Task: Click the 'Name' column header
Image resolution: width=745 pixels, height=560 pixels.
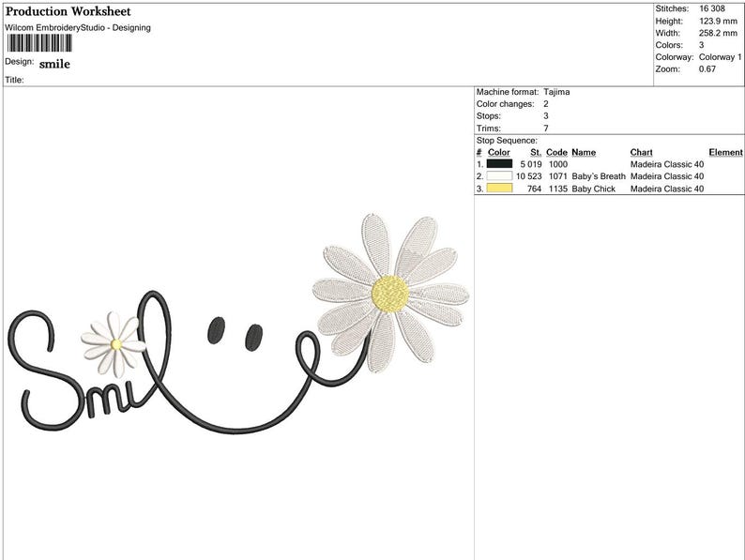Action: [584, 153]
